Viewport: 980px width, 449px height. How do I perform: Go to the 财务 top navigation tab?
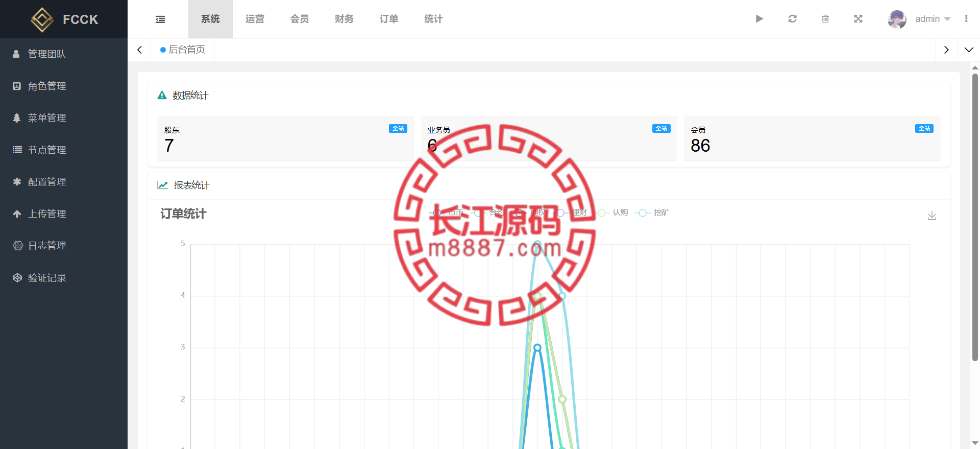pos(344,19)
